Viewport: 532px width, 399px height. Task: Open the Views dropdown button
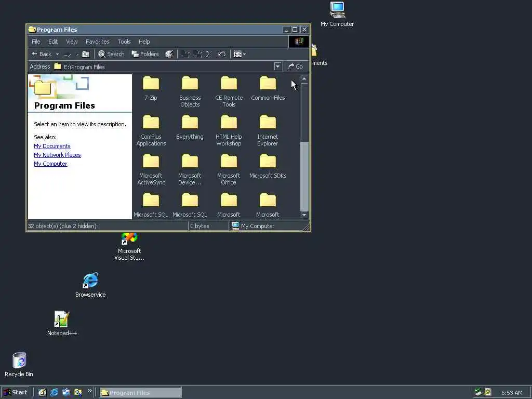coord(240,54)
